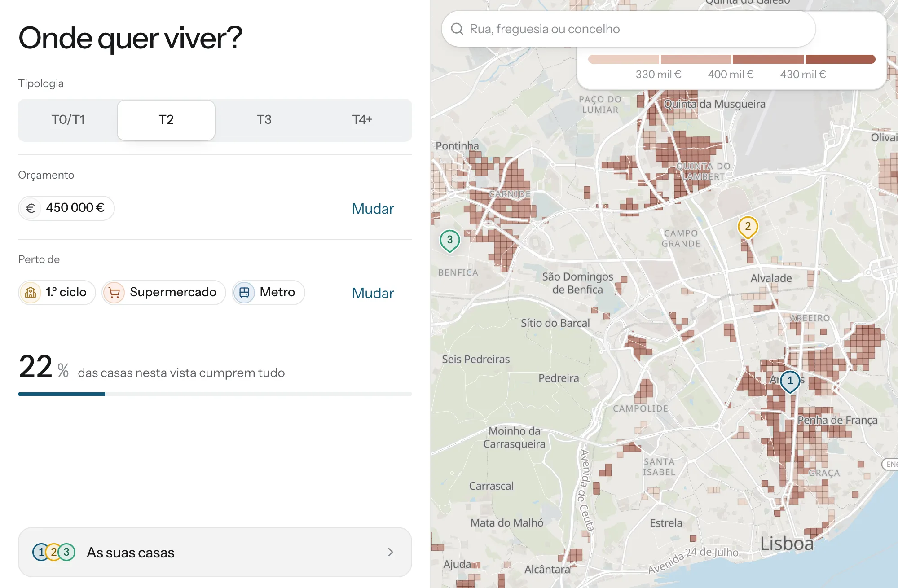Click the CAMPO GRANDE map label
Image resolution: width=898 pixels, height=588 pixels.
(x=681, y=238)
